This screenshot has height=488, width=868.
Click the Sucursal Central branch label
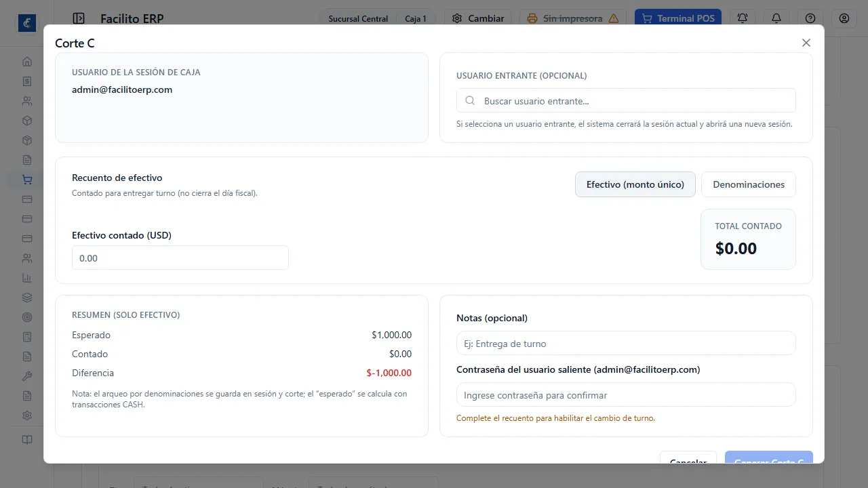(358, 19)
